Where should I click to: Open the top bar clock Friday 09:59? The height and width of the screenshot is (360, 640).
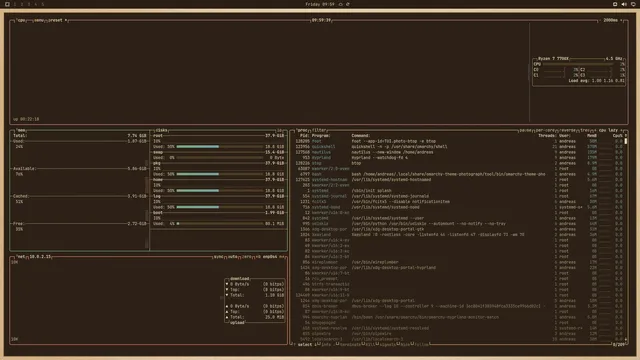320,4
